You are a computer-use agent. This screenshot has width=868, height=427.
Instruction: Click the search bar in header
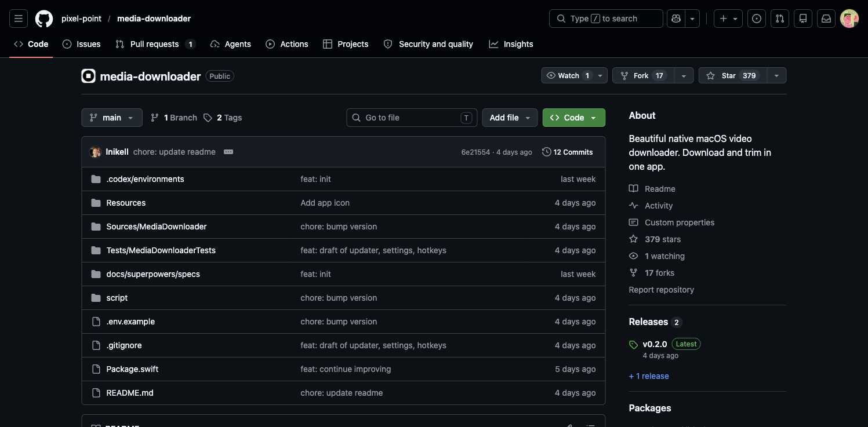click(x=606, y=19)
